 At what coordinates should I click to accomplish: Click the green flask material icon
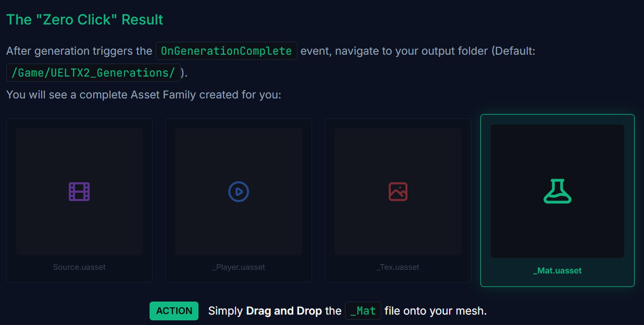coord(557,191)
